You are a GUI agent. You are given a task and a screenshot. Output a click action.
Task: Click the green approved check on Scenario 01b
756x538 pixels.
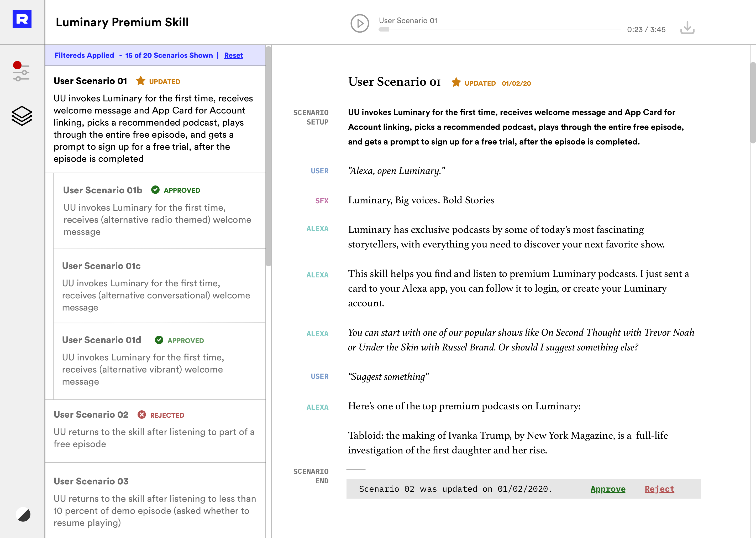coord(155,190)
